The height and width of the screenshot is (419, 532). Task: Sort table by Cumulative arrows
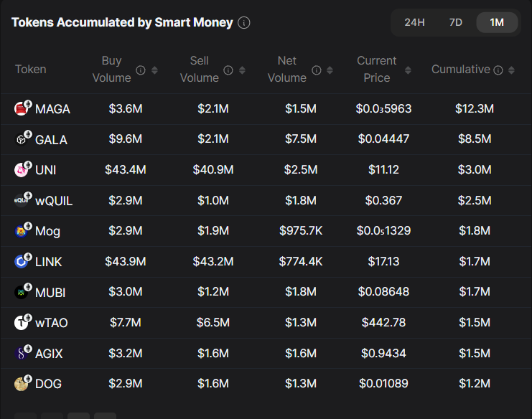click(x=511, y=70)
